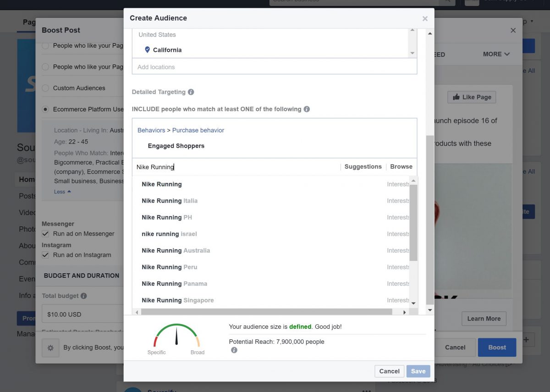The width and height of the screenshot is (550, 392).
Task: Click the California location pin icon
Action: 147,50
